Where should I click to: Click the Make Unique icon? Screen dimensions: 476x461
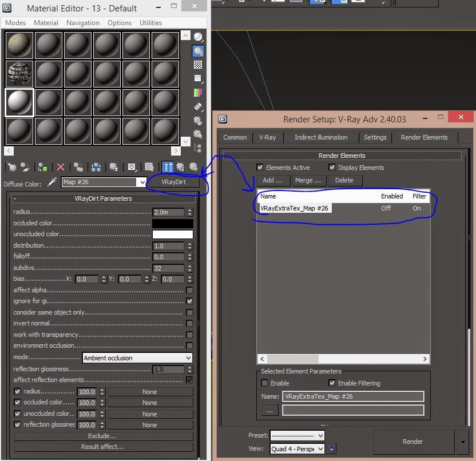pyautogui.click(x=96, y=167)
